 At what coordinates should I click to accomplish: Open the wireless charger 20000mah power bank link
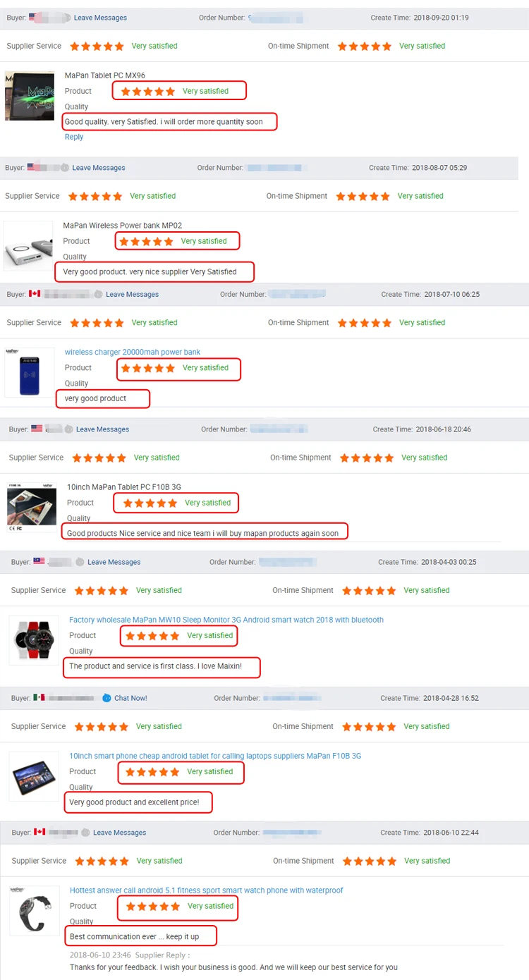133,352
